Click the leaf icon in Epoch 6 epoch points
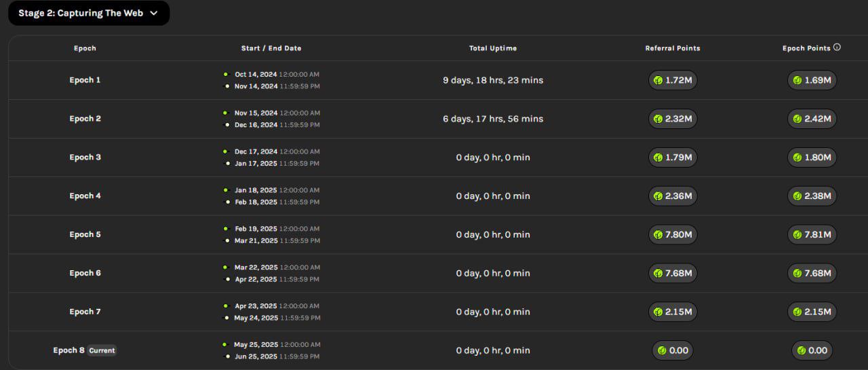This screenshot has width=868, height=370. pyautogui.click(x=797, y=274)
